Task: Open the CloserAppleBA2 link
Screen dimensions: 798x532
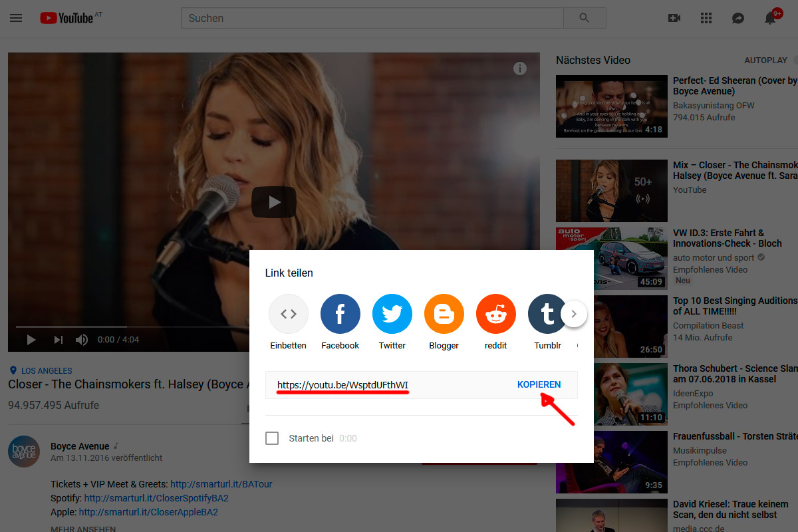Action: tap(148, 512)
